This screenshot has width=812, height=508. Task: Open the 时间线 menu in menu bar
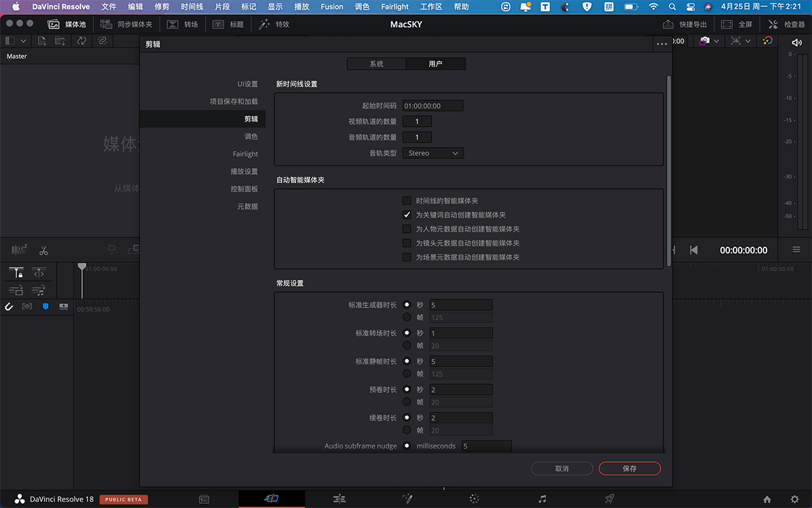[x=192, y=7]
